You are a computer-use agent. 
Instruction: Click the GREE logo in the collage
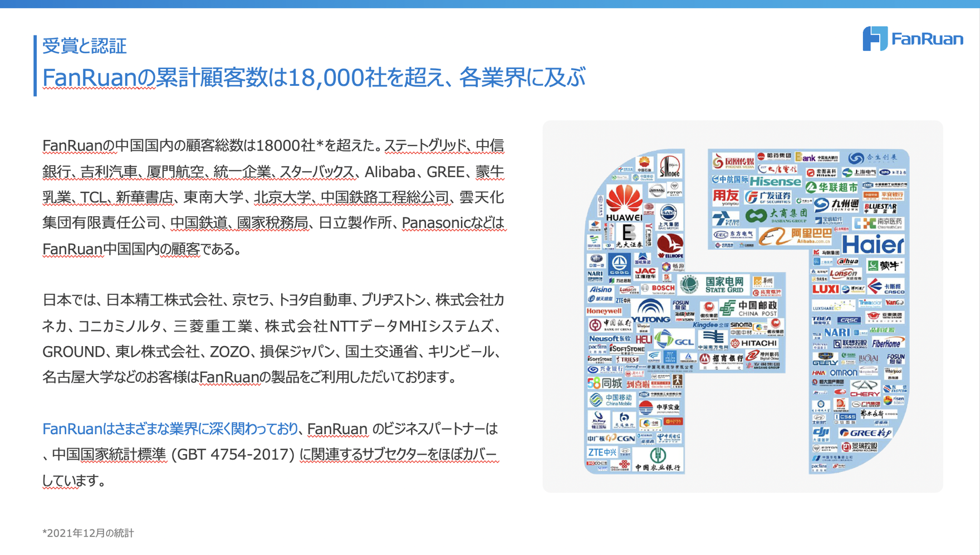click(865, 432)
